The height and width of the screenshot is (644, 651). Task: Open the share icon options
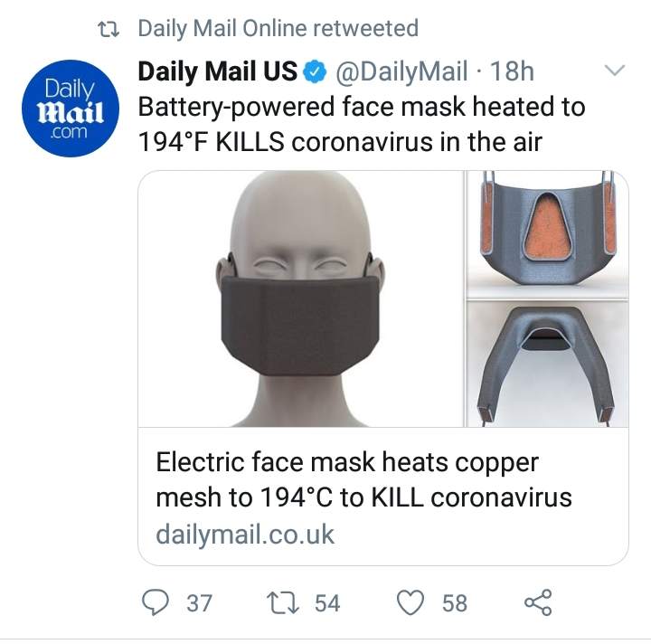click(538, 602)
